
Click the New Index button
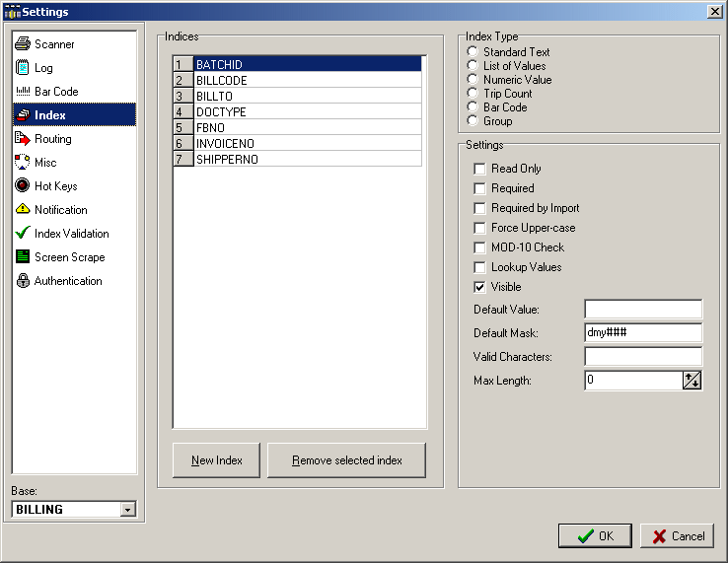(x=216, y=459)
